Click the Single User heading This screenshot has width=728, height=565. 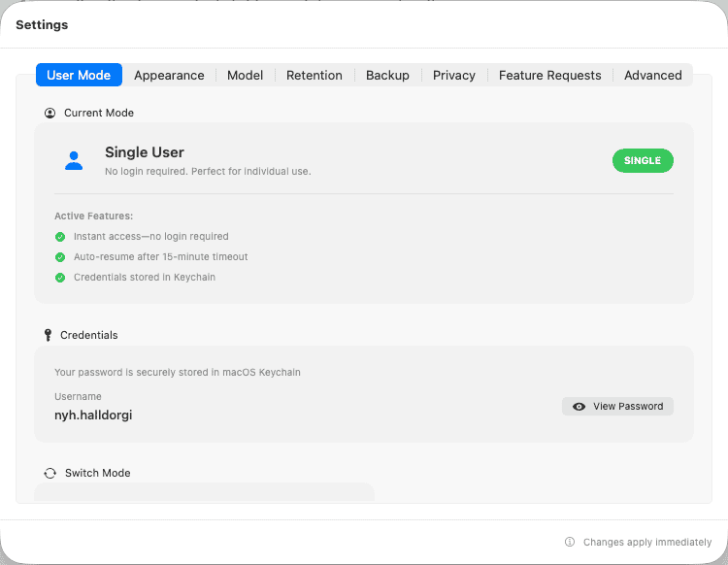coord(145,152)
